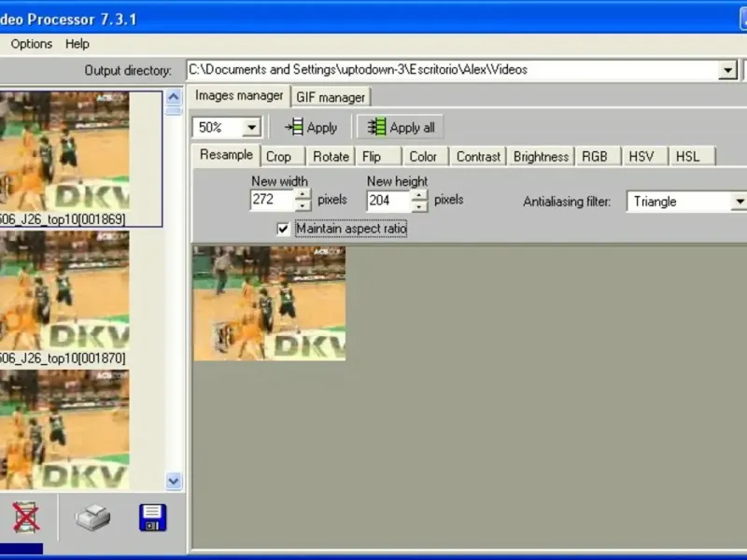Screen dimensions: 747x560
Task: Expand the Output directory dropdown
Action: coord(727,71)
